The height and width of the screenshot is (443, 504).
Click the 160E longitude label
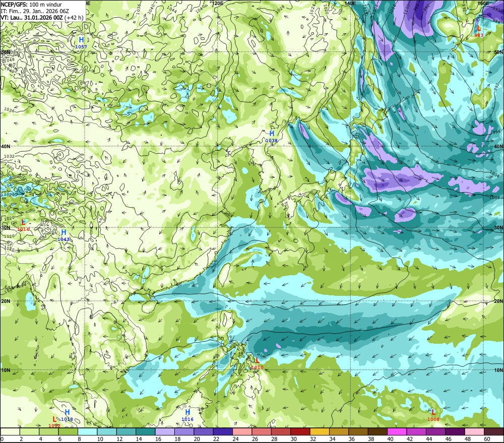pyautogui.click(x=483, y=3)
